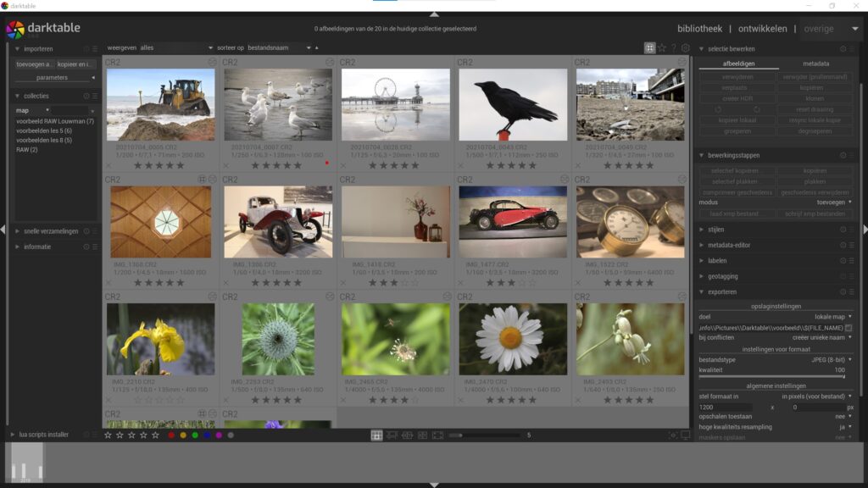
Task: Reset the collecties module
Action: (86, 96)
